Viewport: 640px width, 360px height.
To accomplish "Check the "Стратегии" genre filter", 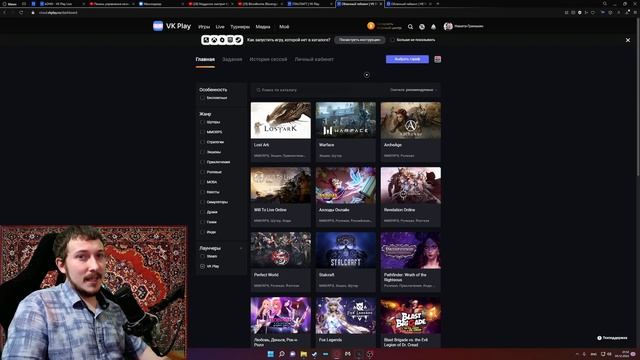I will pos(202,142).
